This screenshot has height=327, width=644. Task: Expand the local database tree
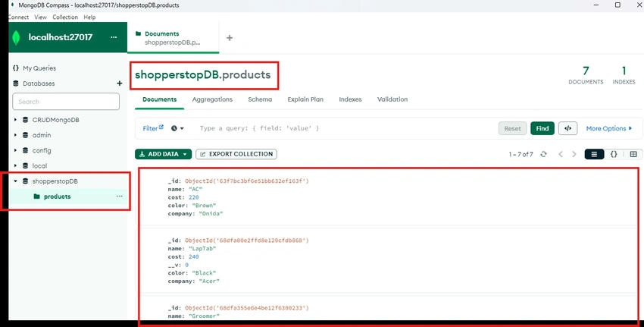point(16,165)
